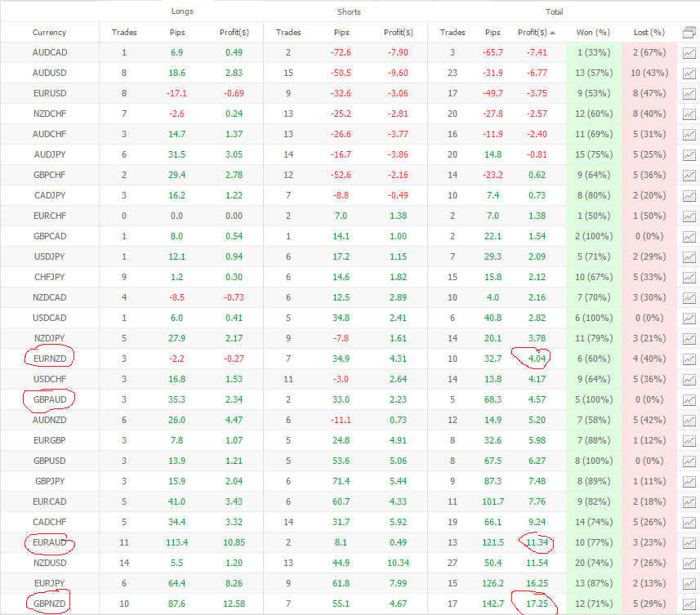This screenshot has width=700, height=615.
Task: Sort by Total Trades column header
Action: pyautogui.click(x=453, y=32)
